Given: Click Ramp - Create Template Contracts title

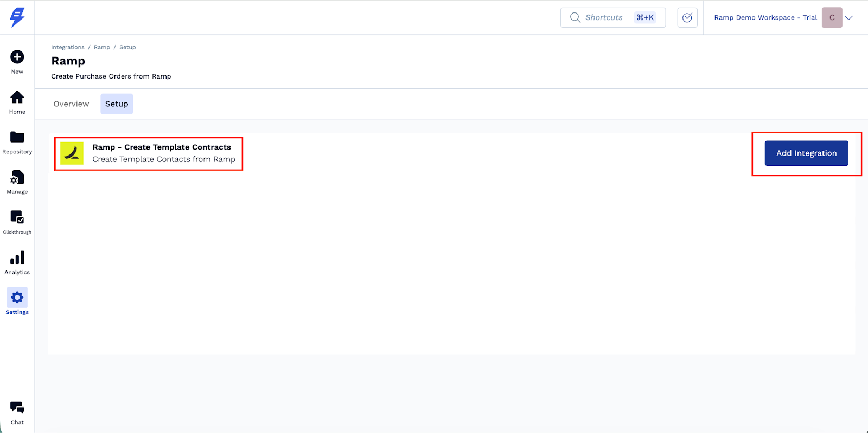Looking at the screenshot, I should coord(162,147).
